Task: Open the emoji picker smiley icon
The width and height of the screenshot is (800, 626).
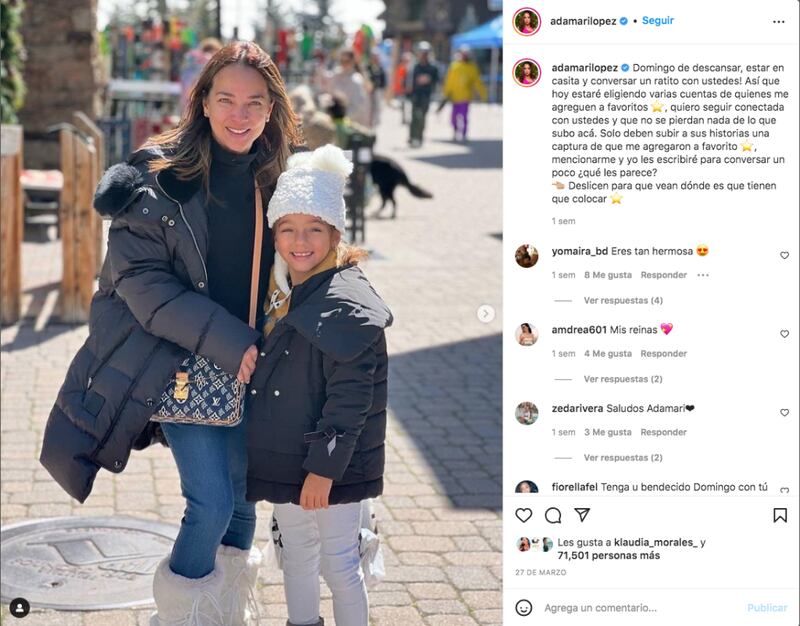Action: 523,608
